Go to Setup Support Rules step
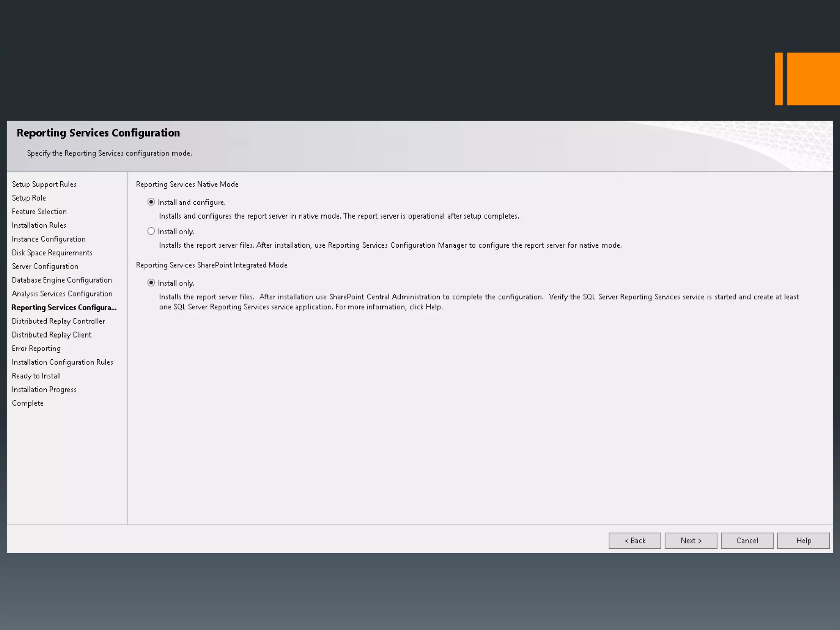Viewport: 840px width, 630px height. coord(44,184)
